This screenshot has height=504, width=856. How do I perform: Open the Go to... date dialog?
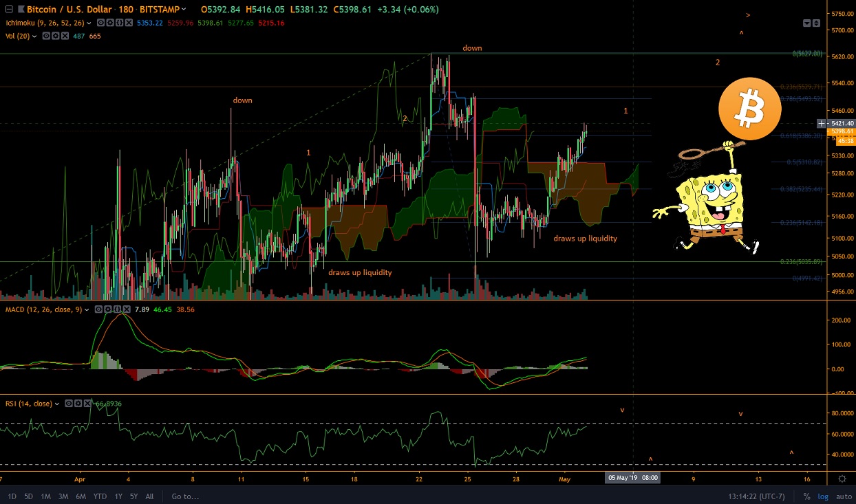point(186,496)
